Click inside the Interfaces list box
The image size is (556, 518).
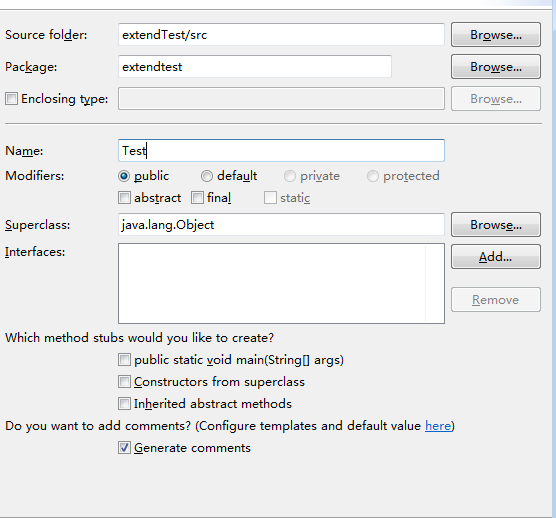click(x=281, y=283)
